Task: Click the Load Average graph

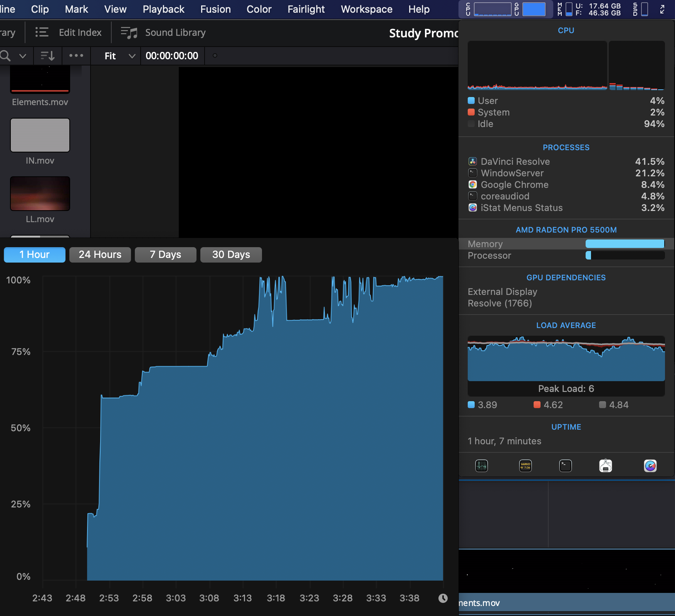Action: 566,359
